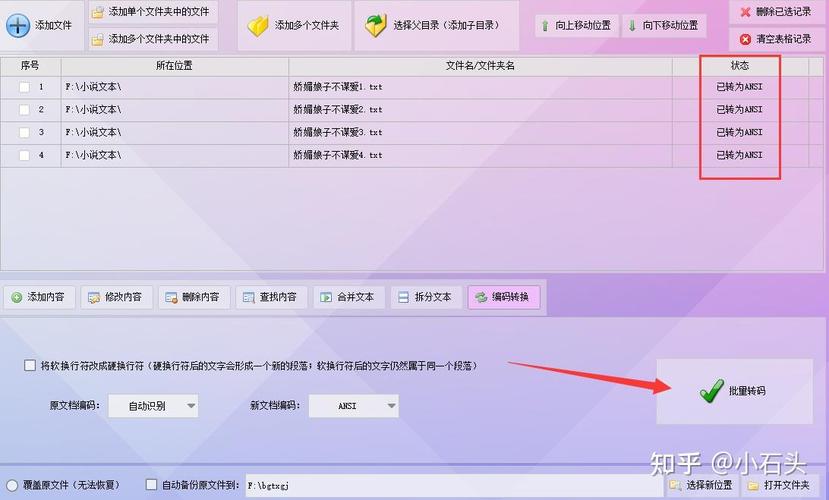Click green down arrow of 向下移动位置
This screenshot has width=829, height=500.
[632, 25]
